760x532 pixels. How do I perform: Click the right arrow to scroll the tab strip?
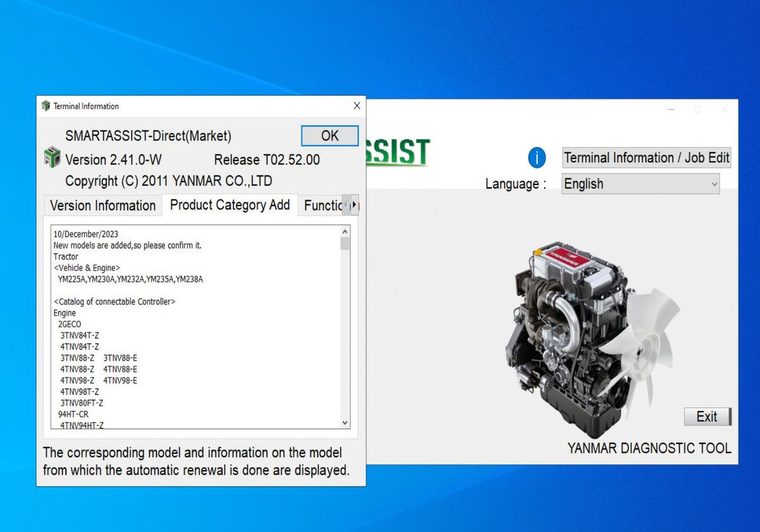[x=356, y=205]
